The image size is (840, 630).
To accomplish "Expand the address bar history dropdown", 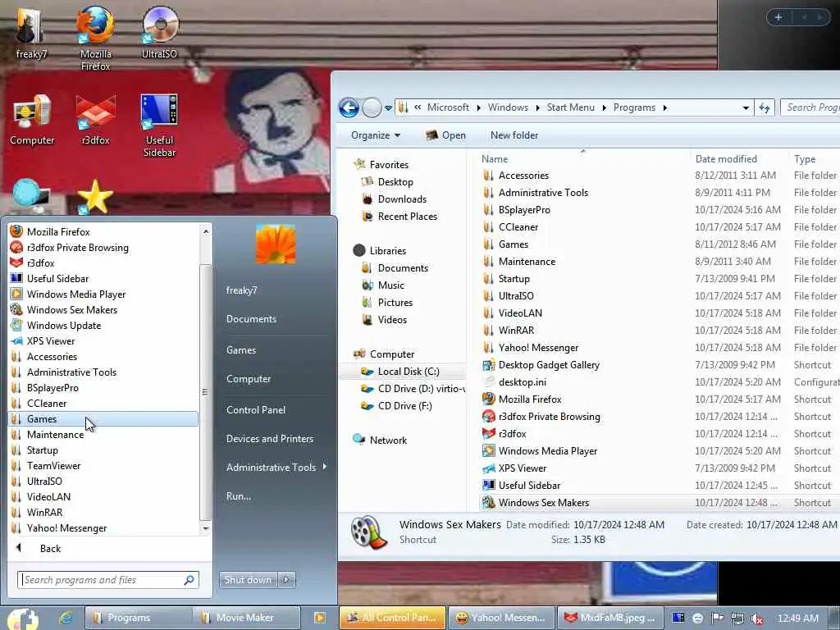I will [745, 107].
